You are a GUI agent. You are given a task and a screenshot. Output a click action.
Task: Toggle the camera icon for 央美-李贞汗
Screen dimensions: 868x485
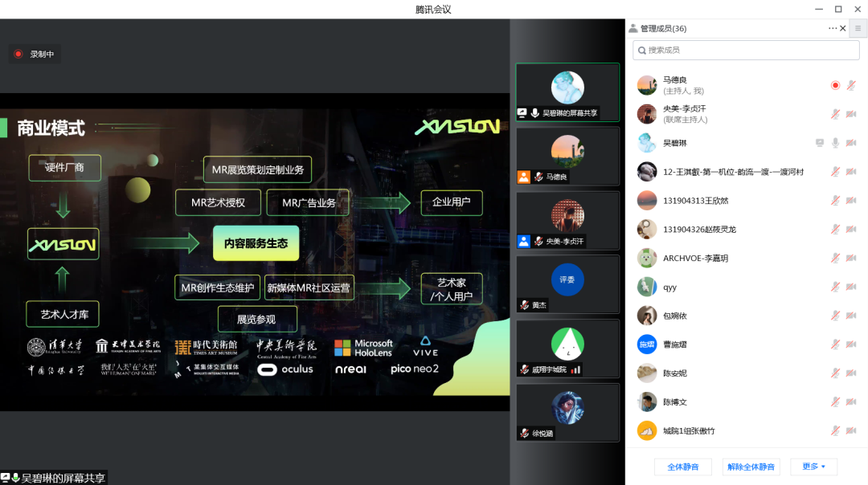click(x=851, y=114)
